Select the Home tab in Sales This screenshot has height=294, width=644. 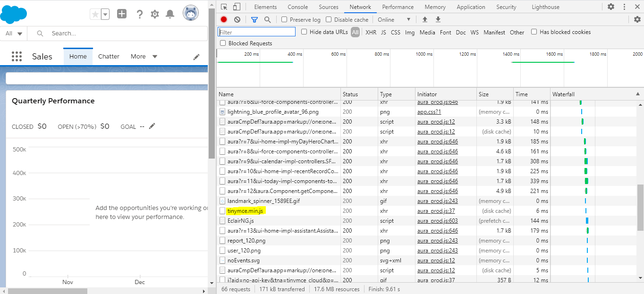coord(78,56)
